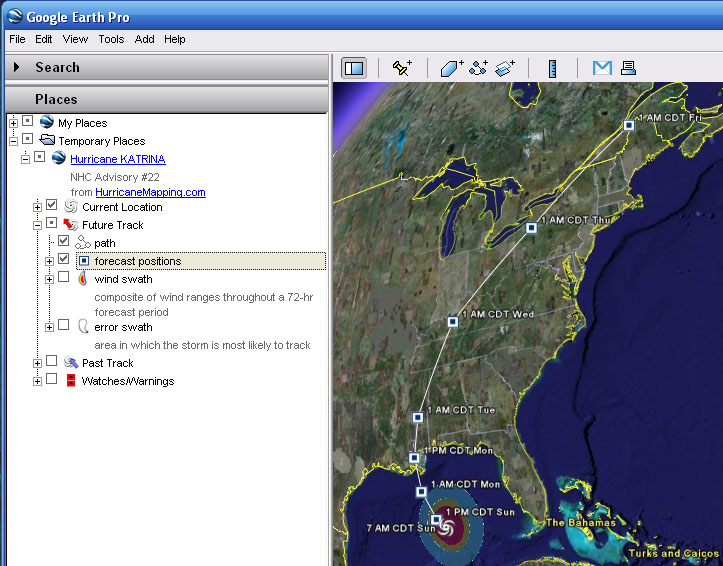This screenshot has width=723, height=566.
Task: Expand the My Places tree node
Action: [x=13, y=123]
